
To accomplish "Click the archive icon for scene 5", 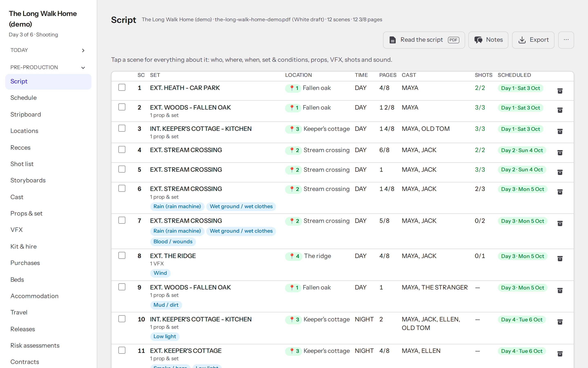I will (560, 172).
